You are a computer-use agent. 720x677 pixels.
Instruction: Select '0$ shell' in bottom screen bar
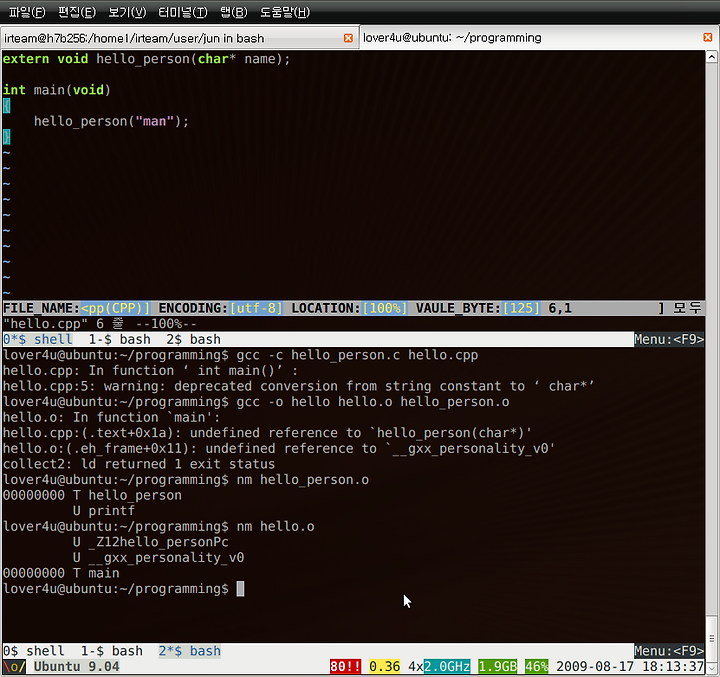(34, 651)
